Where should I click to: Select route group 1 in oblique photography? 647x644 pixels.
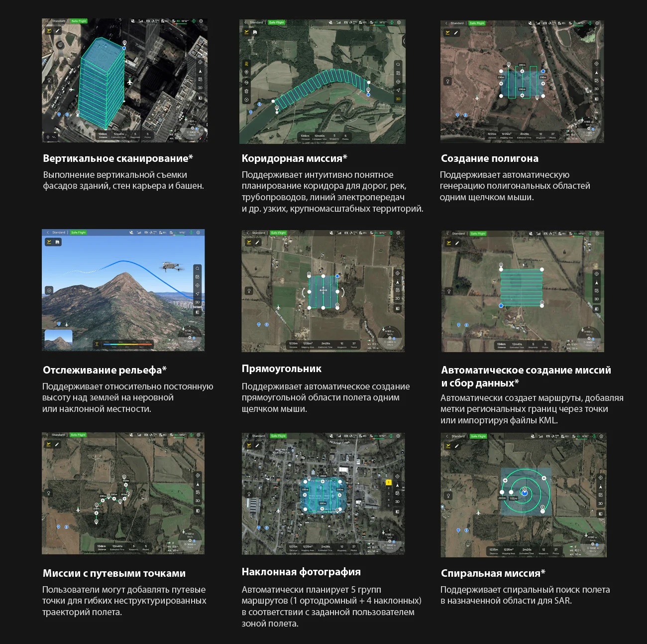click(388, 482)
